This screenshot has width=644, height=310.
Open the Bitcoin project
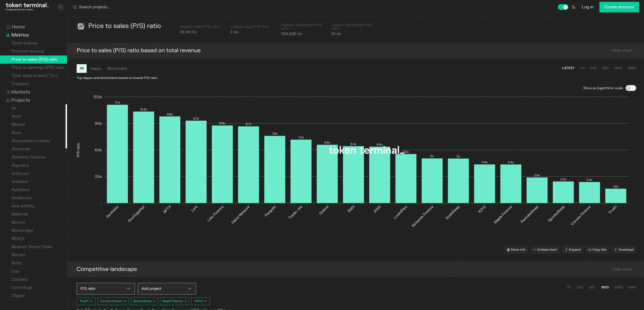coord(18,255)
